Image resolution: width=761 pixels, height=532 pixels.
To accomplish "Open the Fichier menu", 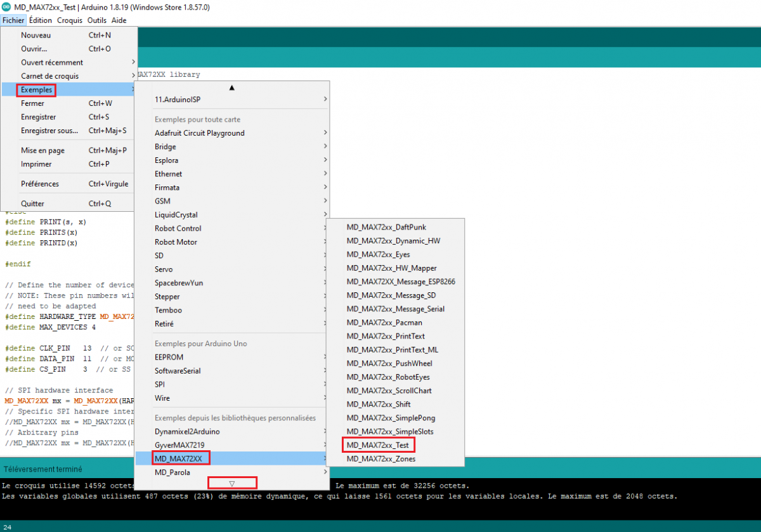I will point(13,20).
